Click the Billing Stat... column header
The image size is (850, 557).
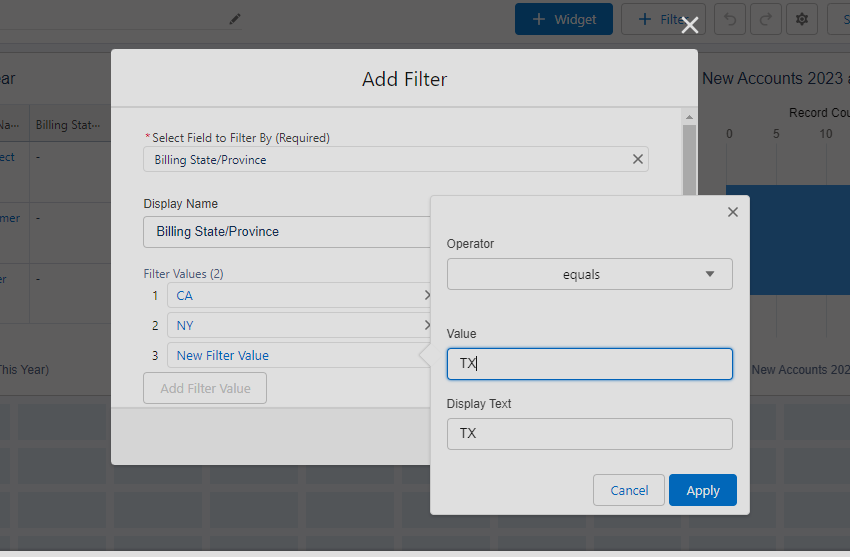coord(68,125)
